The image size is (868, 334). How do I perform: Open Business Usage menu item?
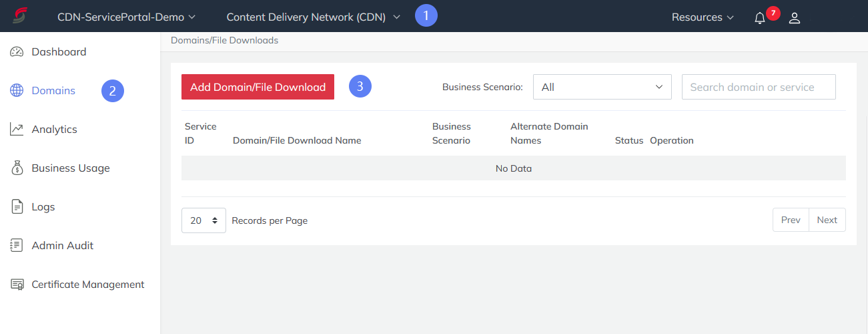tap(71, 168)
